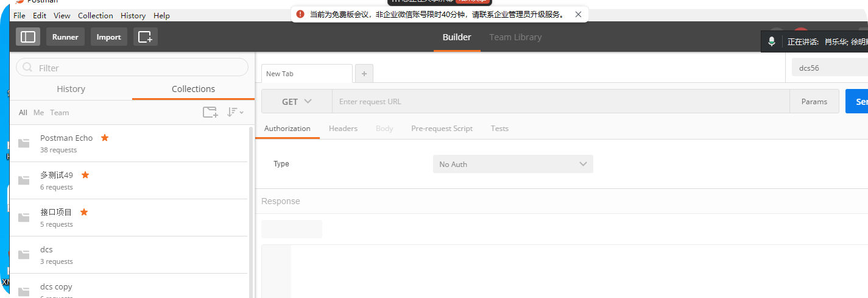This screenshot has height=298, width=868.
Task: Open the collection sort order icon
Action: pyautogui.click(x=235, y=112)
